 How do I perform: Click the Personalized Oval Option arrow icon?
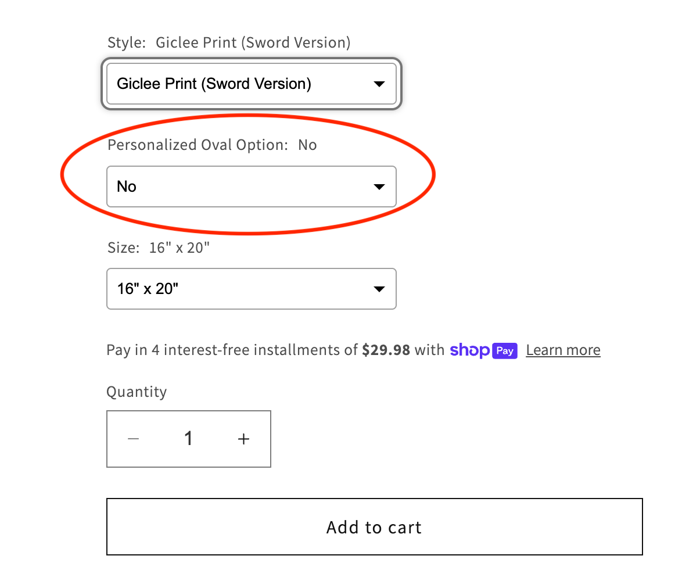click(379, 187)
